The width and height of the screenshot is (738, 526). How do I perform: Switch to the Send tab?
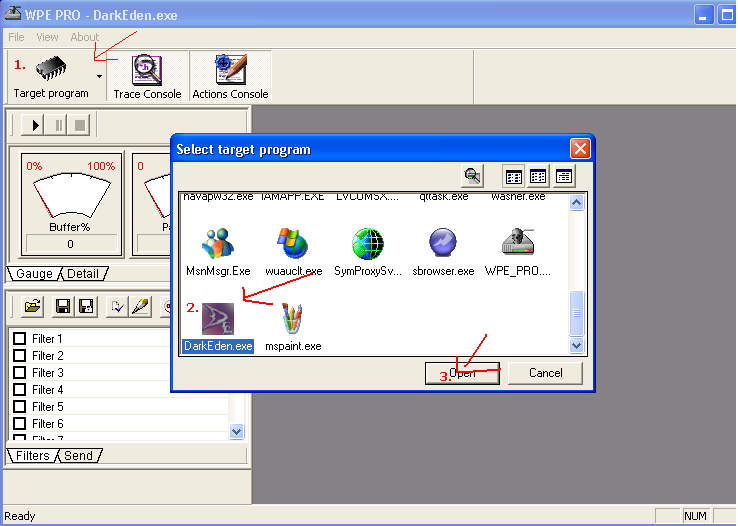click(x=78, y=456)
